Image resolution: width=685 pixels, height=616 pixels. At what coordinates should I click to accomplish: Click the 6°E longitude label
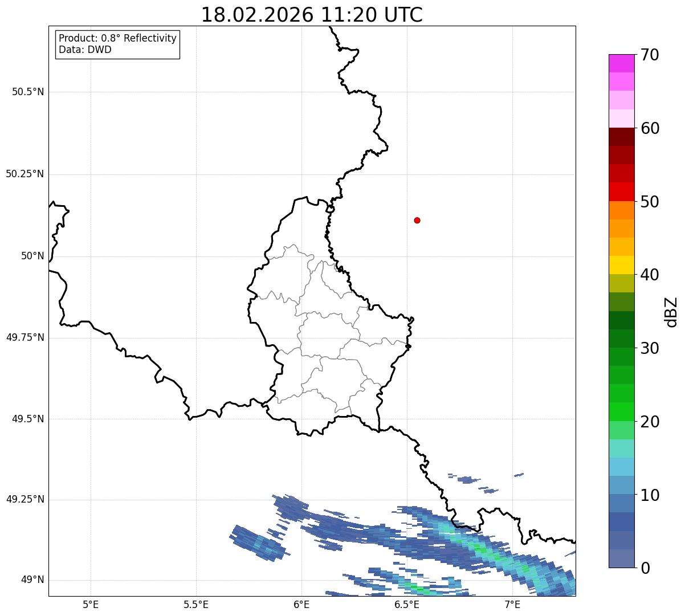[301, 604]
